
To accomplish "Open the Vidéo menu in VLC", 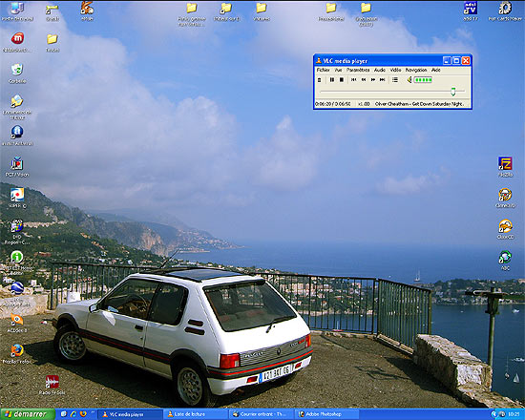I will tap(395, 70).
